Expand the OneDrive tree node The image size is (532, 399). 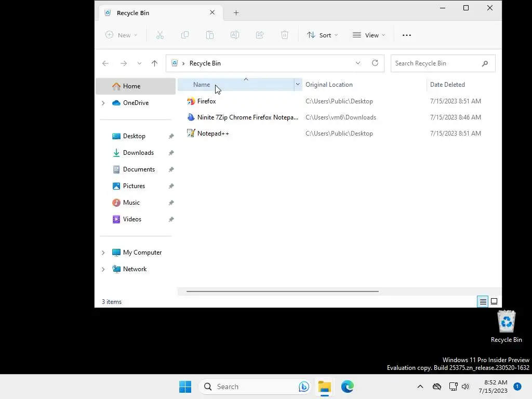[x=103, y=103]
